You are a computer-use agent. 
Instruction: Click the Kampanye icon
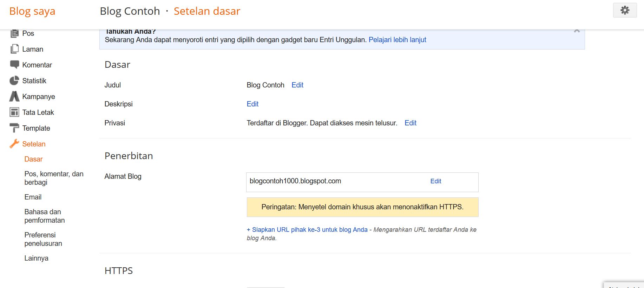click(x=14, y=97)
